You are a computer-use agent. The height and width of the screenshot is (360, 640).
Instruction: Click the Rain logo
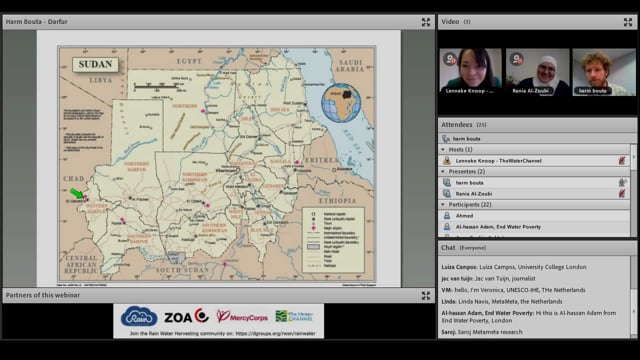pos(139,317)
